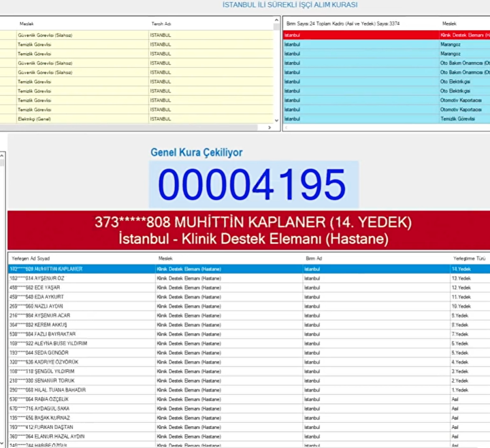Click the up arrow of the left panel scrollbar
The image size is (490, 448).
pyautogui.click(x=2, y=155)
